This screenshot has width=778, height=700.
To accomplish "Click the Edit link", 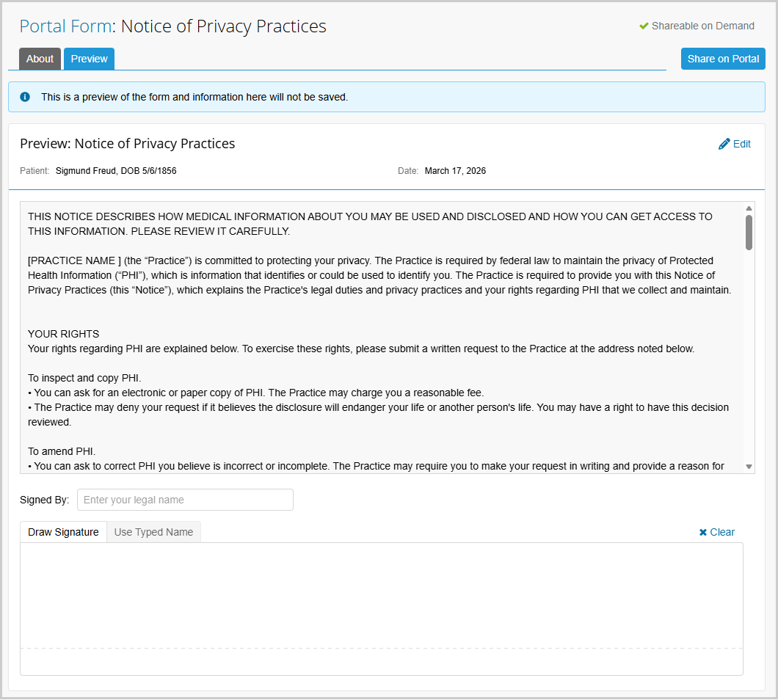I will [x=735, y=144].
